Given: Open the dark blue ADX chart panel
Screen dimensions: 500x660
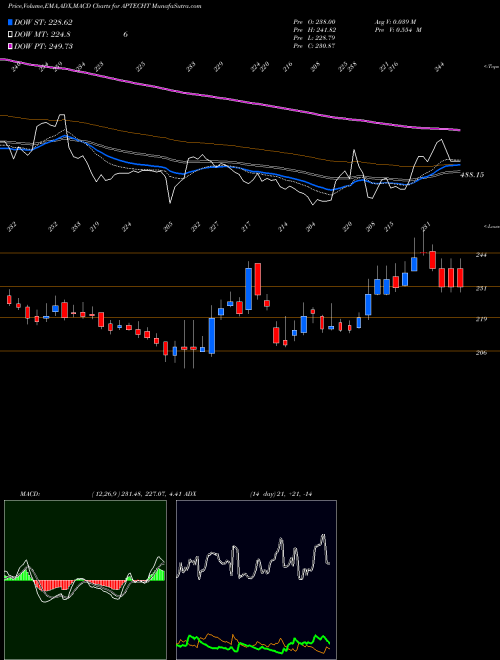Looking at the screenshot, I should pyautogui.click(x=256, y=580).
